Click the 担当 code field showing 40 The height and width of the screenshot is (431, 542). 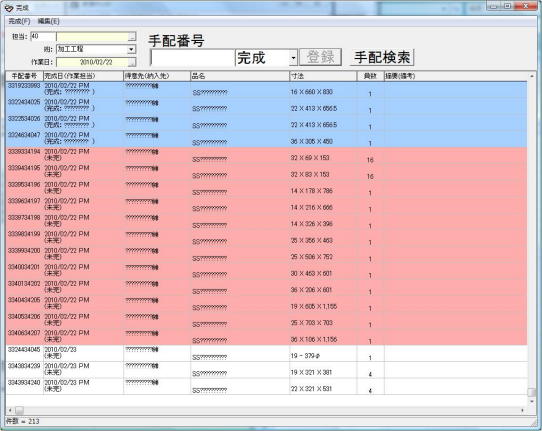point(43,36)
